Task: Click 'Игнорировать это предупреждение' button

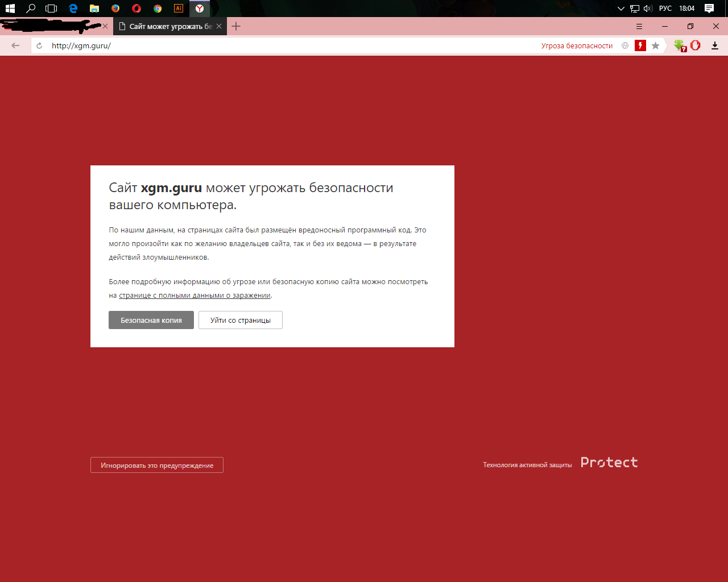Action: pos(157,465)
